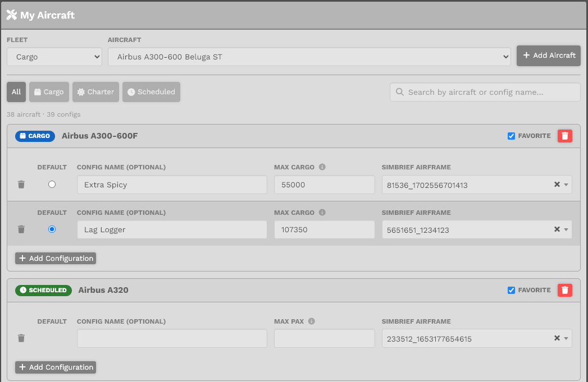The height and width of the screenshot is (382, 588).
Task: Clear Simbrief airframe 81536_1702556701413
Action: tap(557, 184)
